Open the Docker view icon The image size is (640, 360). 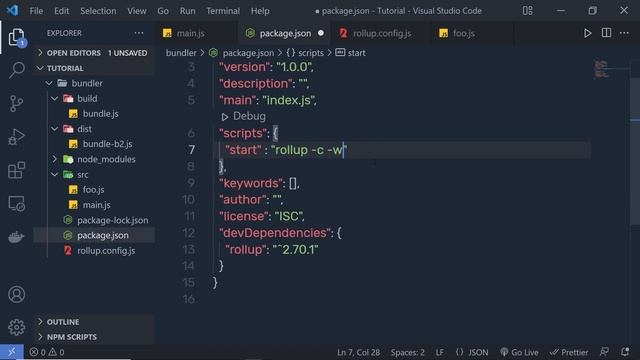[16, 237]
